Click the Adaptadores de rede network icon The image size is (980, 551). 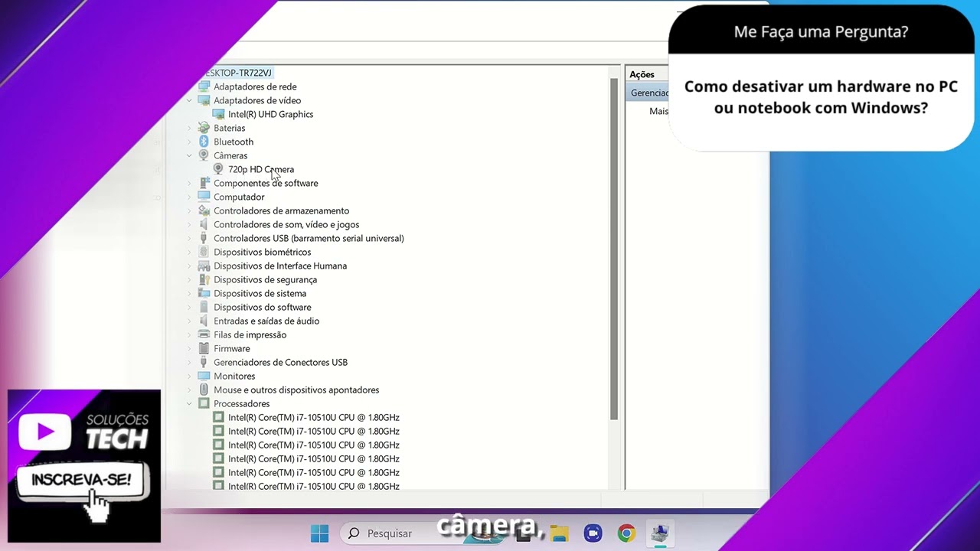(203, 86)
